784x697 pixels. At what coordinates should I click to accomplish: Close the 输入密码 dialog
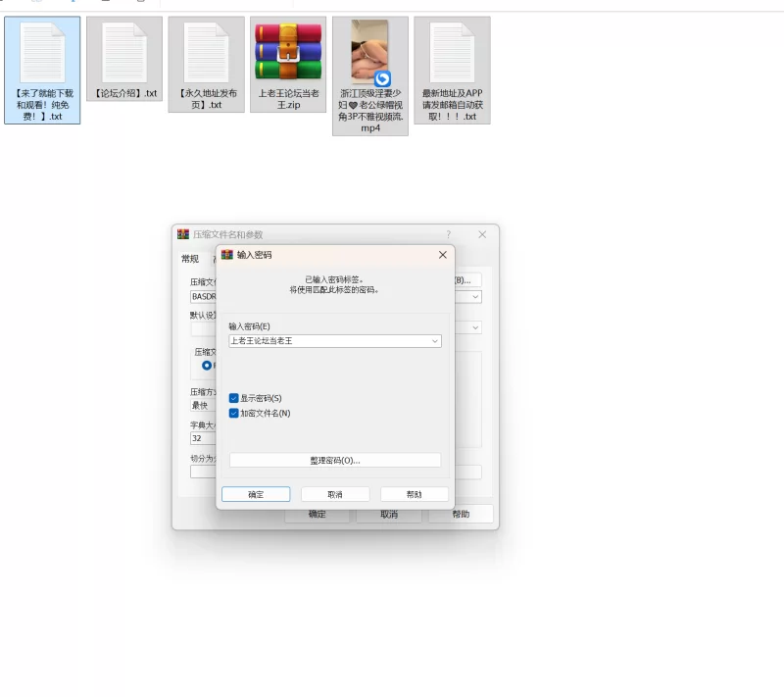[443, 255]
